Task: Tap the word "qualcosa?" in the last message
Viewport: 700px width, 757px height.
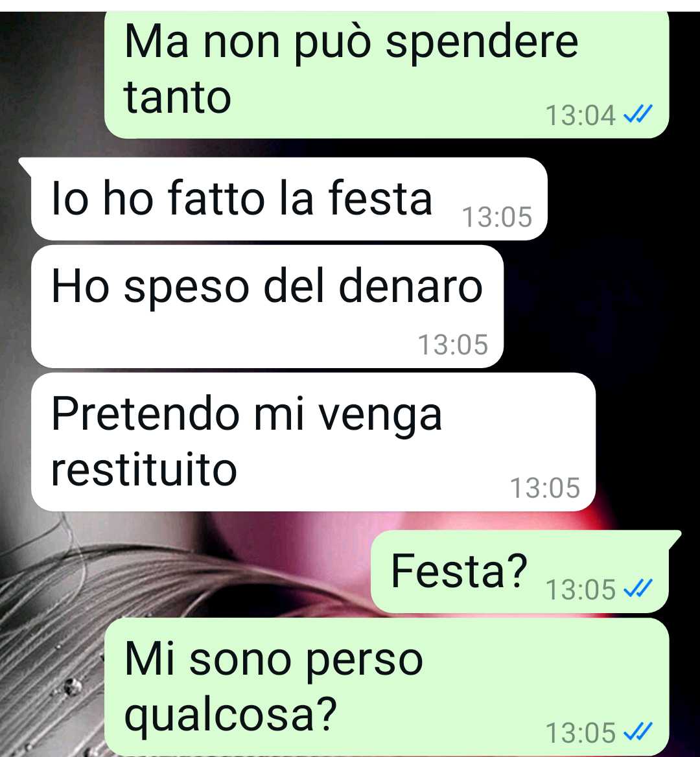Action: tap(230, 715)
